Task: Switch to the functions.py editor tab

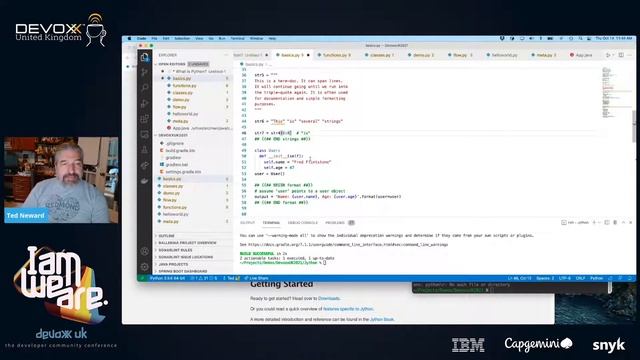Action: pyautogui.click(x=336, y=55)
